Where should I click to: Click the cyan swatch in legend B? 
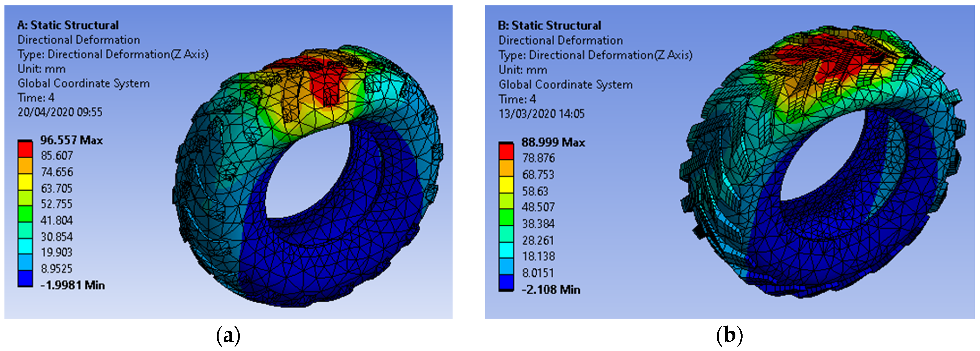point(506,250)
